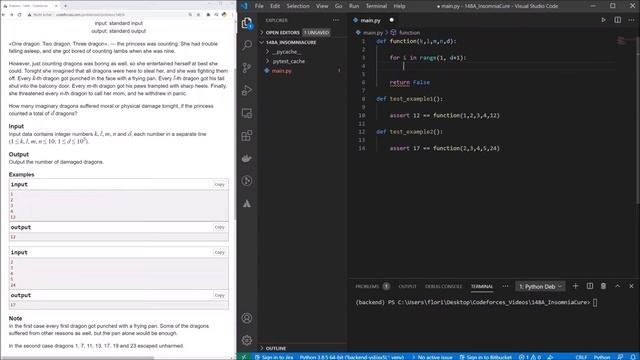Screen dimensions: 640x360
Task: Open the circular play icon view in activity bar
Action: (247, 180)
